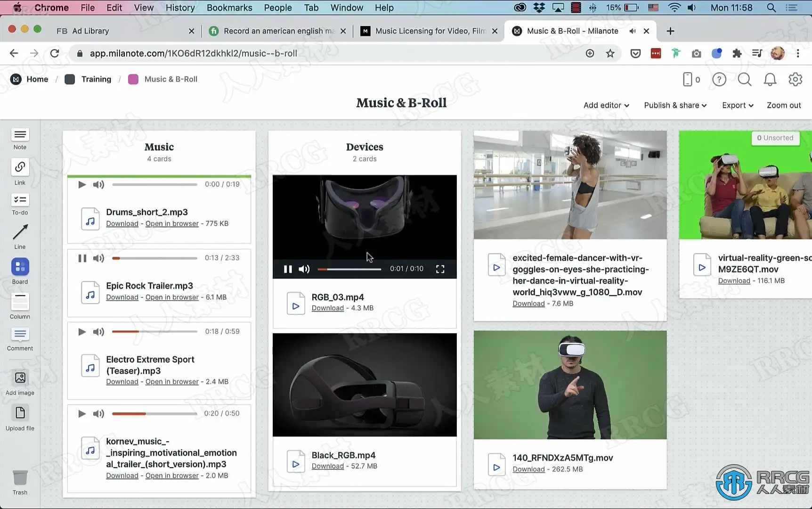Play kornev_music inspiring trailer audio
The image size is (812, 509).
coord(82,414)
